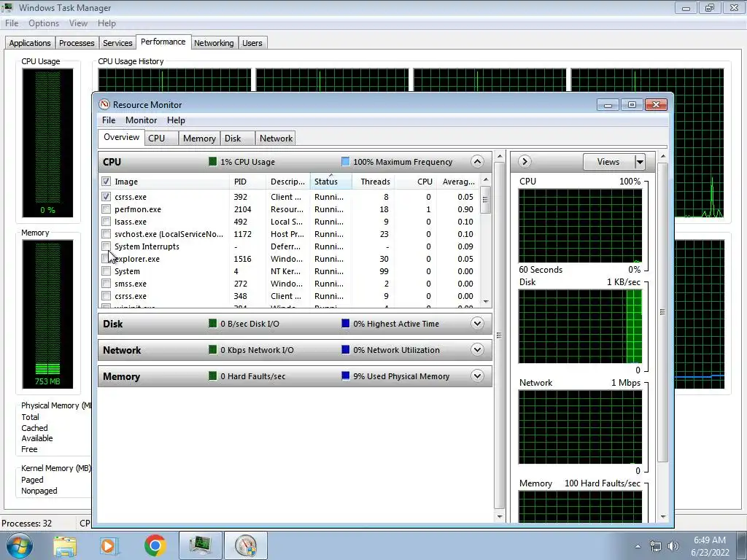
Task: Launch Windows Media Player from taskbar
Action: click(108, 545)
